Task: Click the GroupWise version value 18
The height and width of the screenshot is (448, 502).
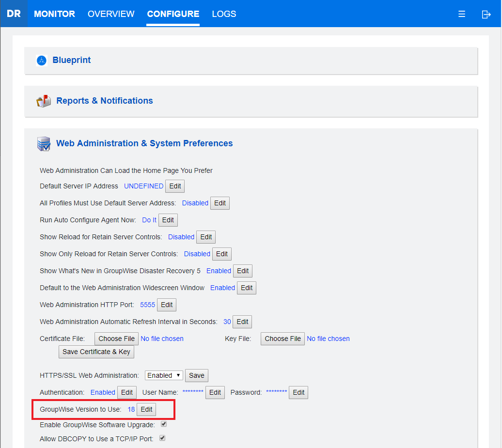Action: 131,410
